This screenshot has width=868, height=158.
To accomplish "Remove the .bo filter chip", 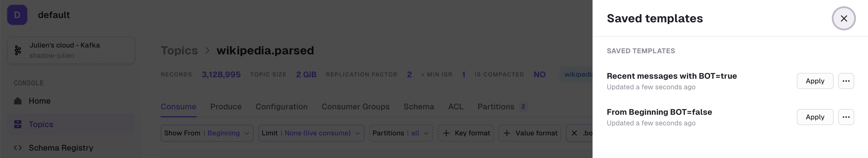I will pos(574,133).
